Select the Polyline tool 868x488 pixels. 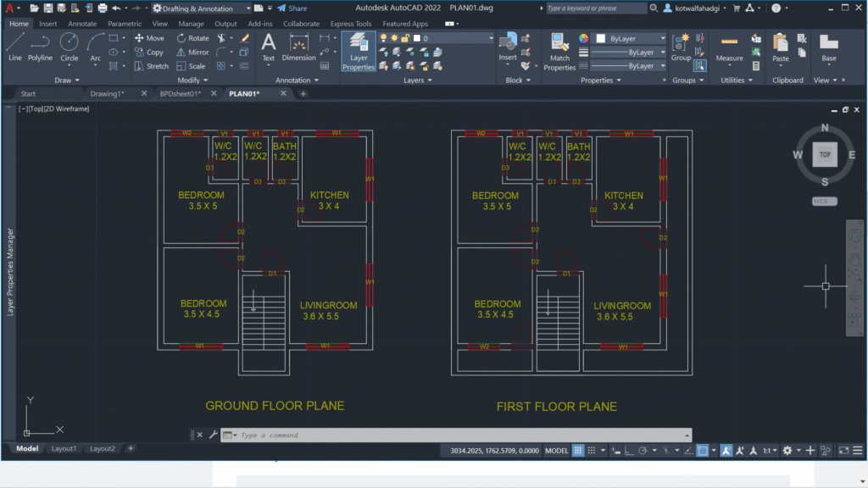tap(40, 47)
